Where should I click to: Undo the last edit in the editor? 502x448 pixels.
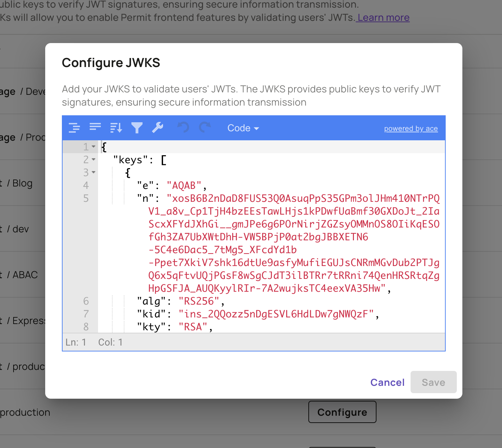click(183, 128)
